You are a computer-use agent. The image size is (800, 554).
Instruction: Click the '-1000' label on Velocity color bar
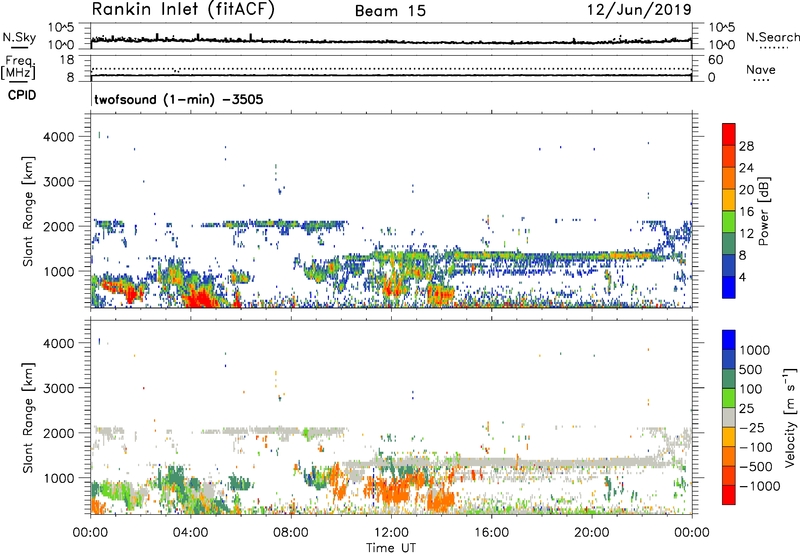point(759,486)
